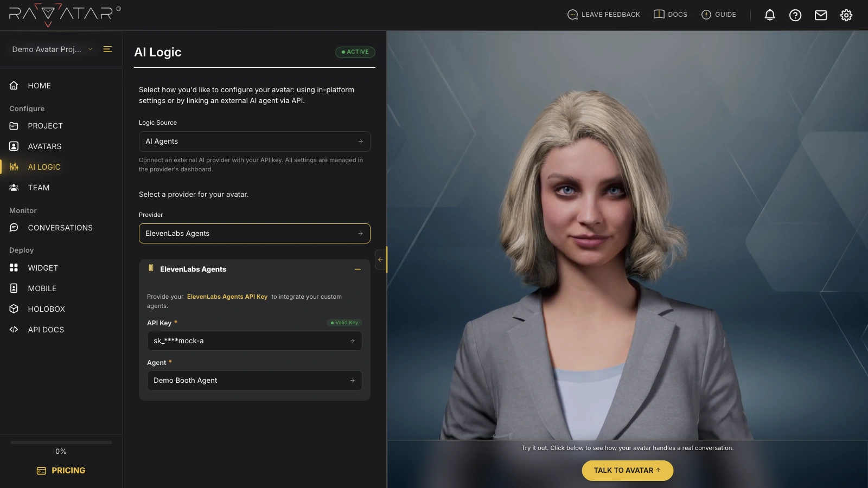Open the notifications bell

[x=769, y=15]
